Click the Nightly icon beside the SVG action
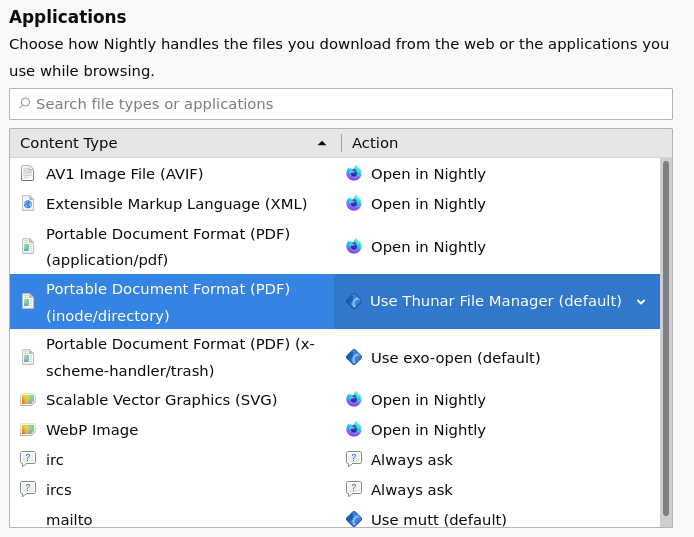 point(354,400)
